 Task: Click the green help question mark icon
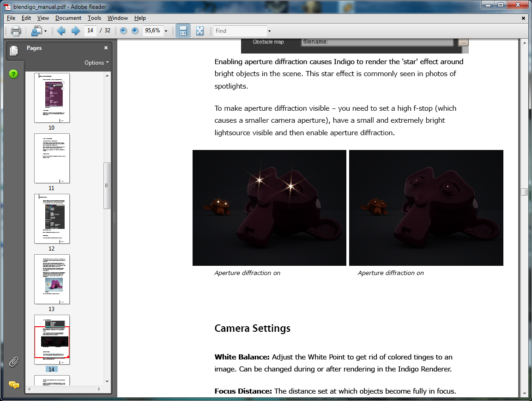point(13,74)
